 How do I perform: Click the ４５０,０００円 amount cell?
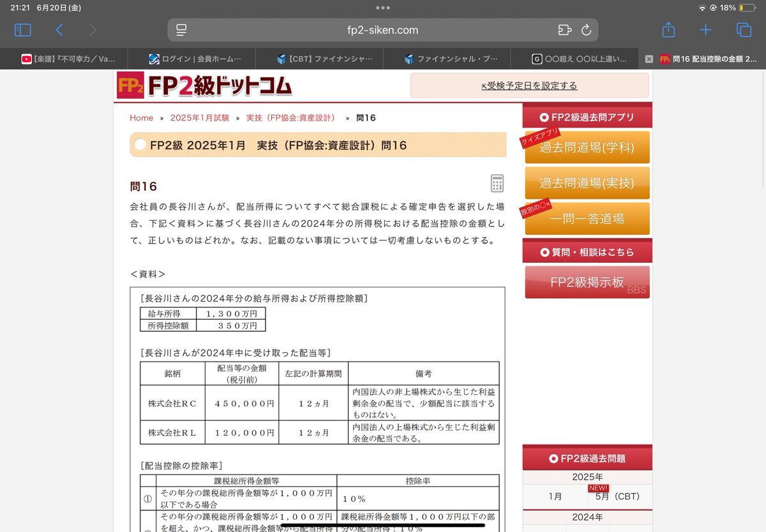(242, 403)
